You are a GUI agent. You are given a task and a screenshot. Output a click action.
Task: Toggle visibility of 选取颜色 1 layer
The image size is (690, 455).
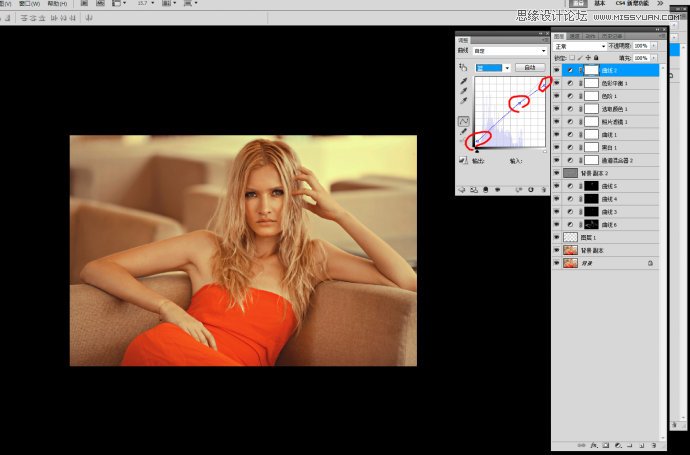[x=557, y=108]
